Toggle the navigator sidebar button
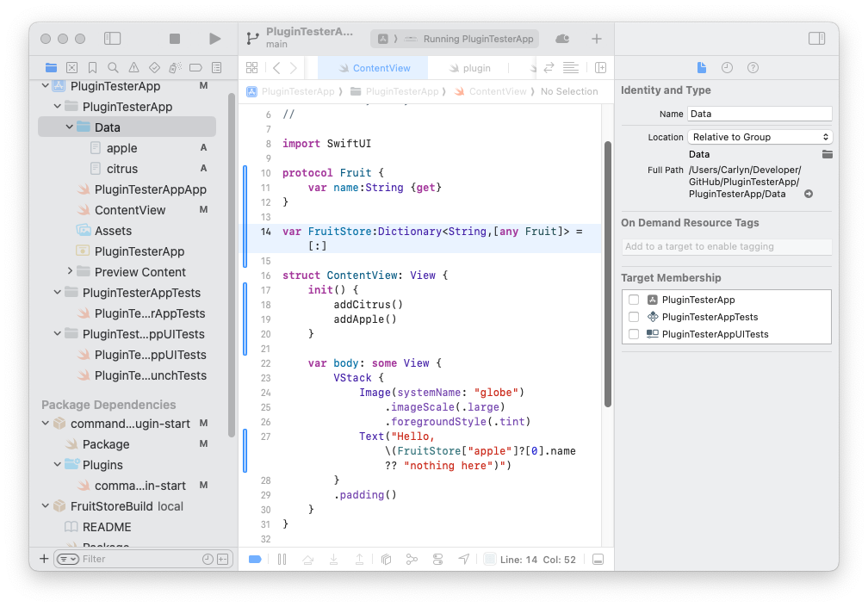Image resolution: width=868 pixels, height=607 pixels. [112, 38]
